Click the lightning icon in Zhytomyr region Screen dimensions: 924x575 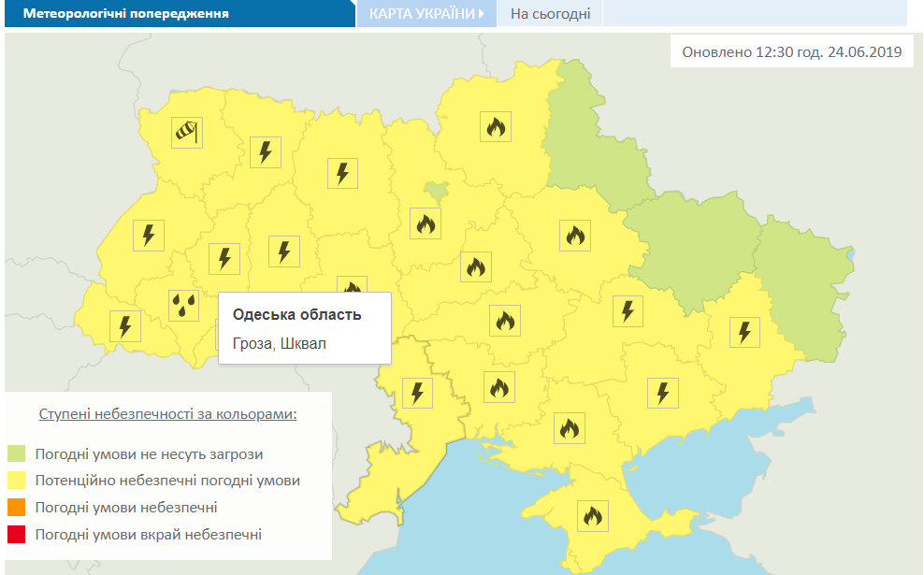click(x=342, y=173)
